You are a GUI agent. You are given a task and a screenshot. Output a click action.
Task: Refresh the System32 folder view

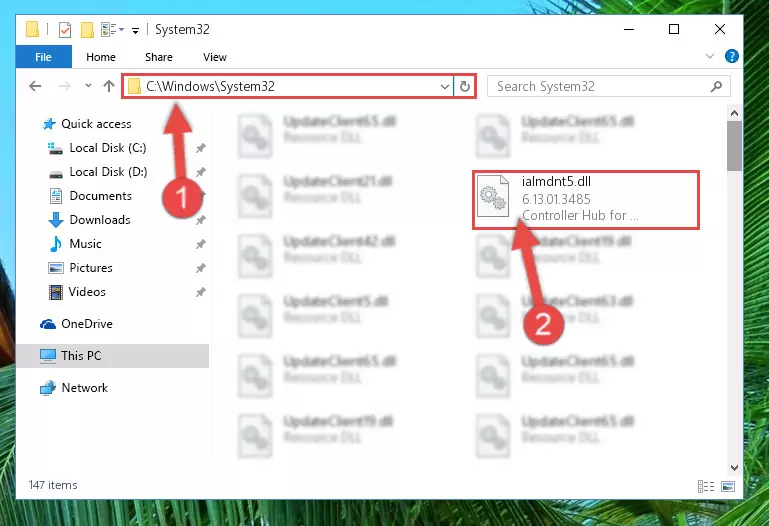tap(465, 87)
